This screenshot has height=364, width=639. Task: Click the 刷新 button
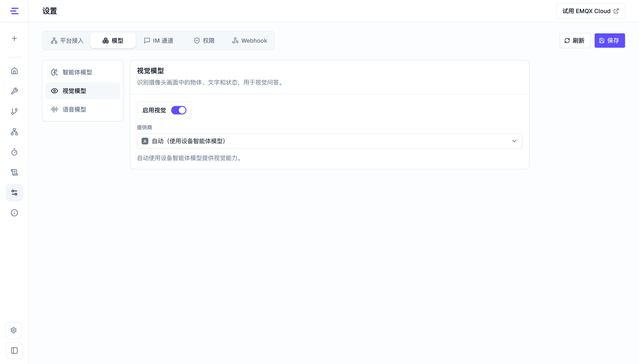pos(575,41)
